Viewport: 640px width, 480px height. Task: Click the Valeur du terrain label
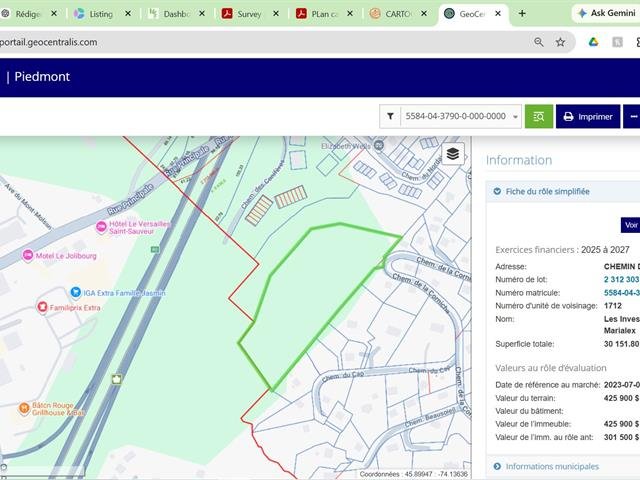click(525, 398)
